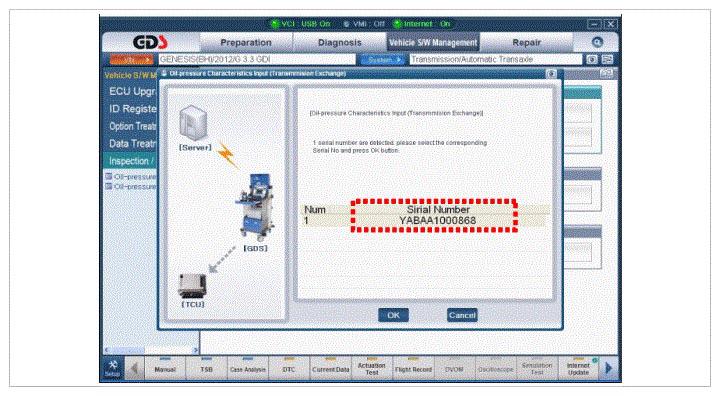The height and width of the screenshot is (396, 720).
Task: Click the toolbar's left arrow button
Action: (134, 368)
